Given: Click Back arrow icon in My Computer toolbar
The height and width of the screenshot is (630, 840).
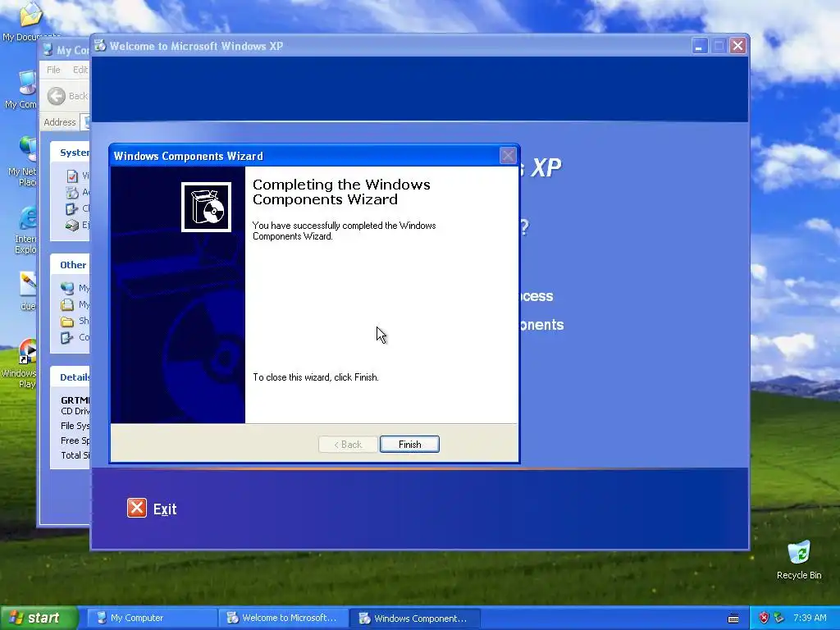Looking at the screenshot, I should coord(57,96).
